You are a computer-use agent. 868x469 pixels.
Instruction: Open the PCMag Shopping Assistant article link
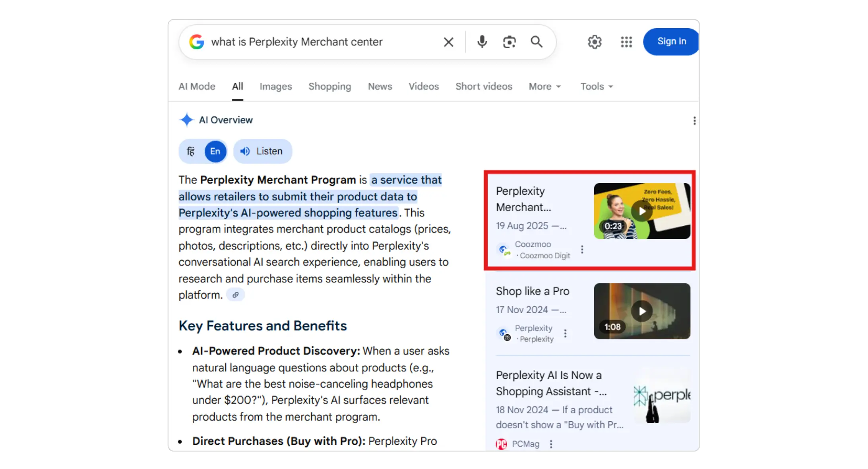[x=549, y=383]
